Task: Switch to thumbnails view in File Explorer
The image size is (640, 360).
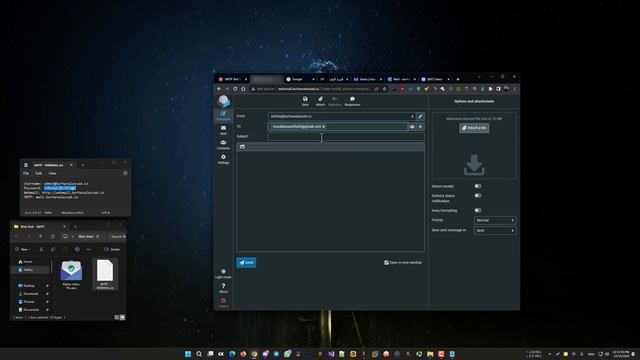Action: click(x=122, y=317)
